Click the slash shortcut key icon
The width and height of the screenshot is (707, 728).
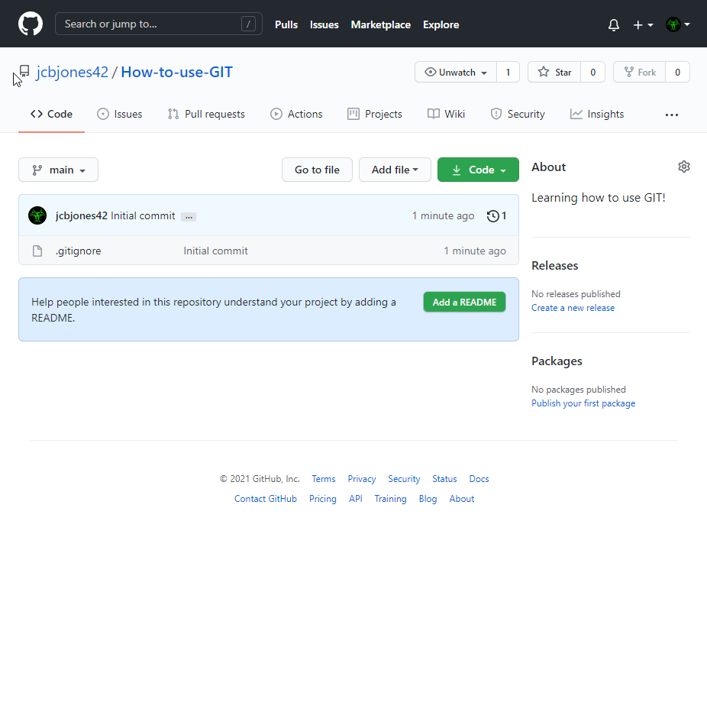point(248,24)
